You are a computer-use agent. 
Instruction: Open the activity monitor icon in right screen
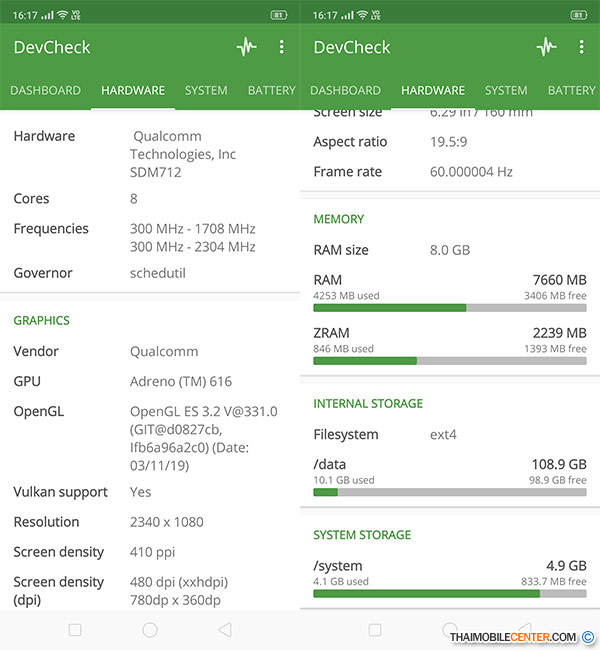pos(547,47)
